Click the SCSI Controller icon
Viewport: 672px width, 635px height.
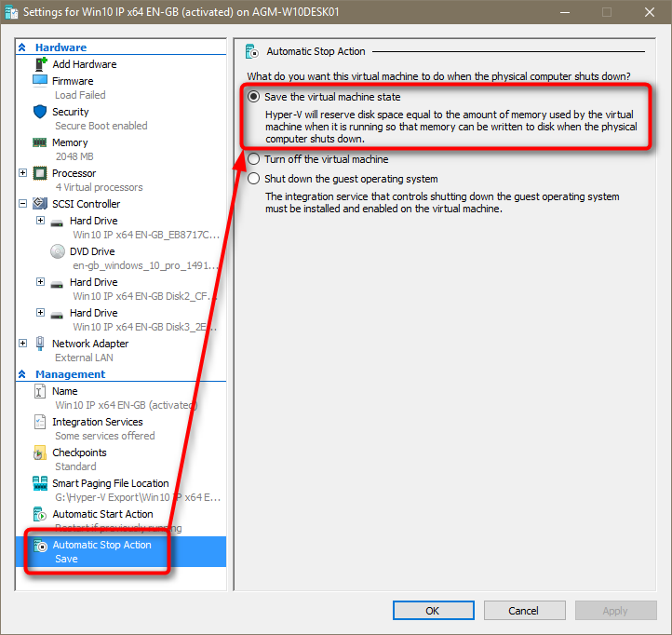pos(40,203)
